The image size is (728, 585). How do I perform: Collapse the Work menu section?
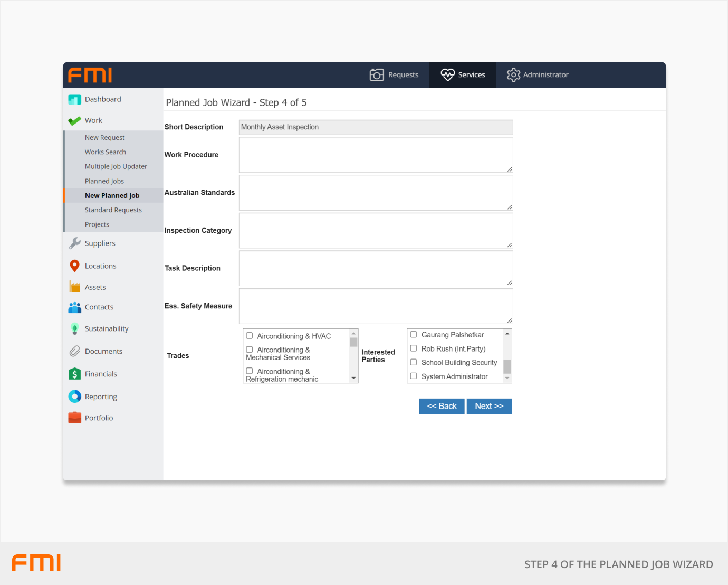pos(93,121)
